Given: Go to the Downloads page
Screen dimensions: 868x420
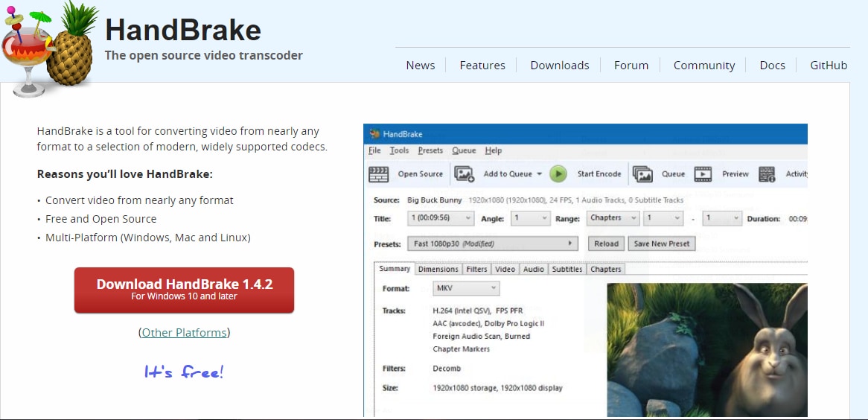Looking at the screenshot, I should [x=560, y=66].
